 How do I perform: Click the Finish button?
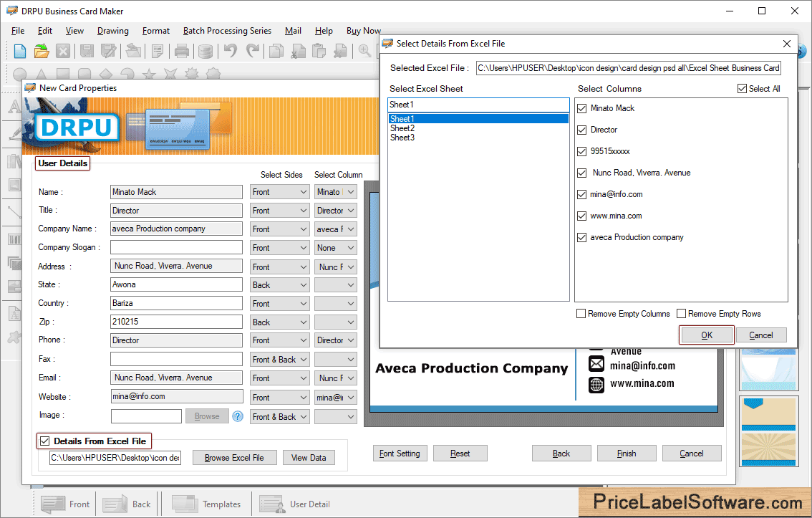pyautogui.click(x=627, y=454)
